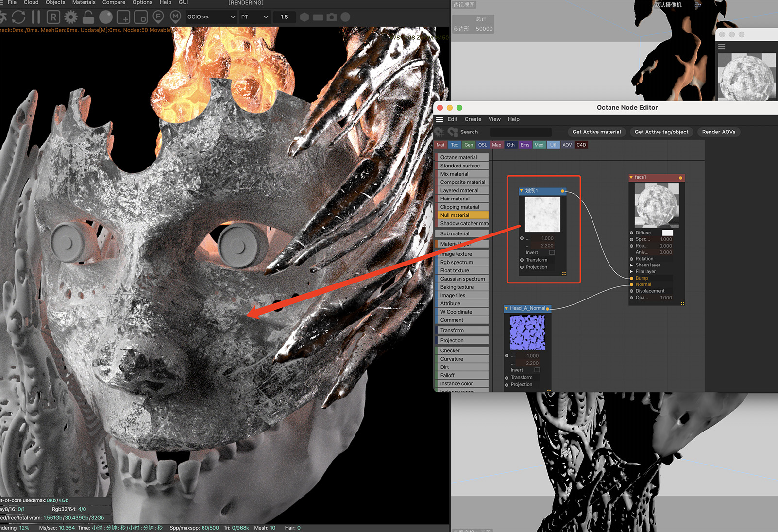Pause the render in Live Viewer
The height and width of the screenshot is (532, 778).
click(x=36, y=17)
